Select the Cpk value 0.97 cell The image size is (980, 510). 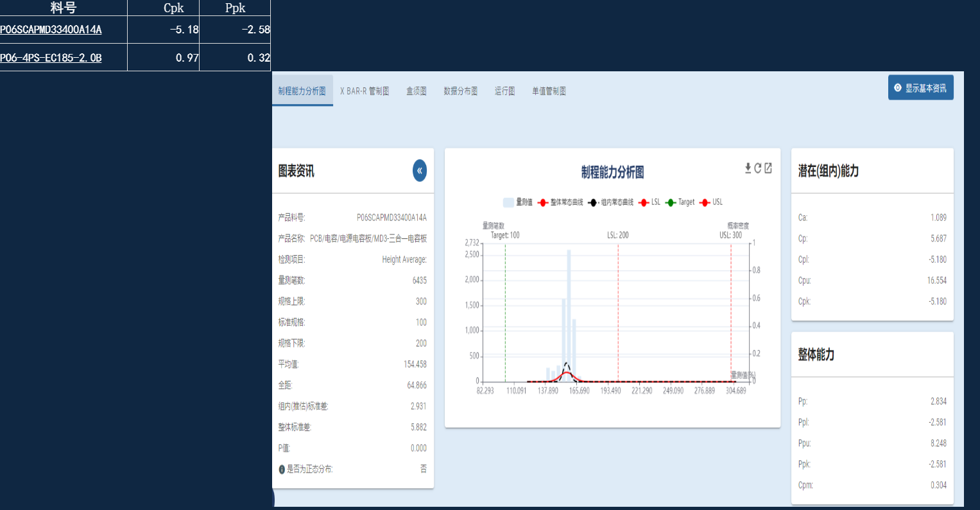click(164, 58)
